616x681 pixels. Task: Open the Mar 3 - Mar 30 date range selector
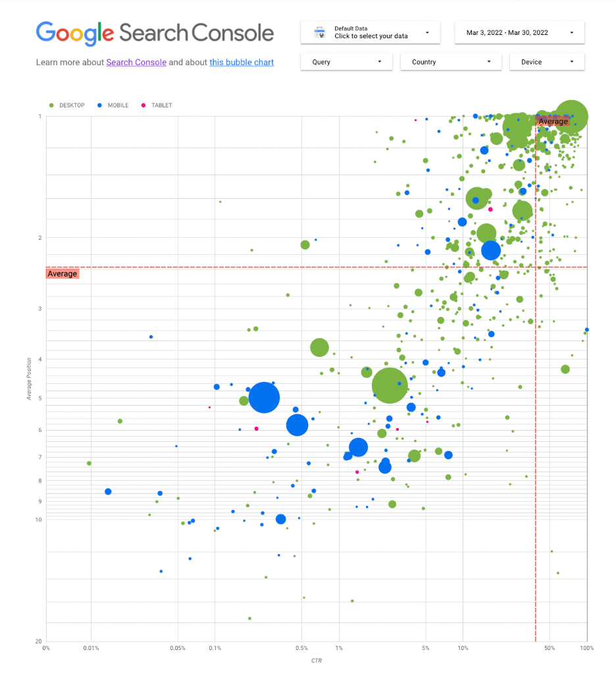point(520,32)
